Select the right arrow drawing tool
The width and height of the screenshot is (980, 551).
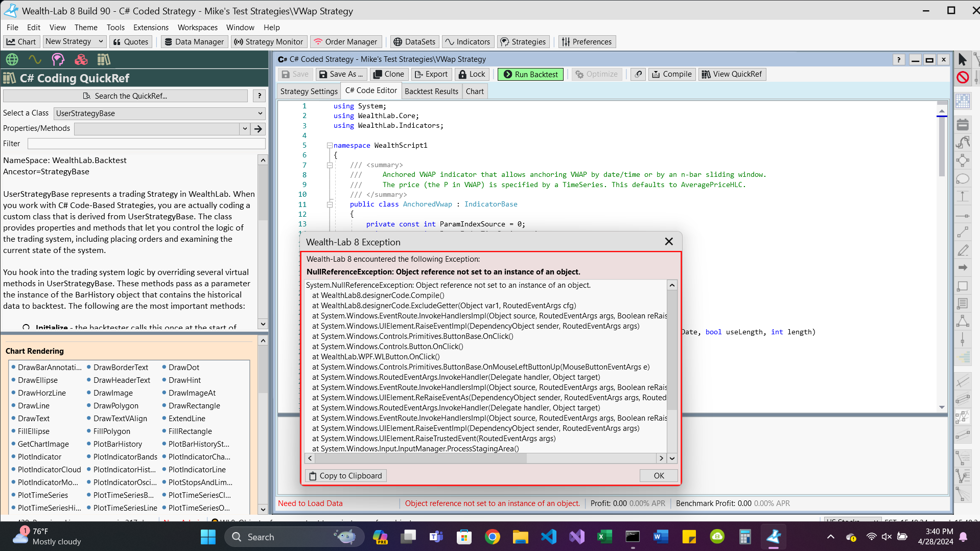(963, 268)
